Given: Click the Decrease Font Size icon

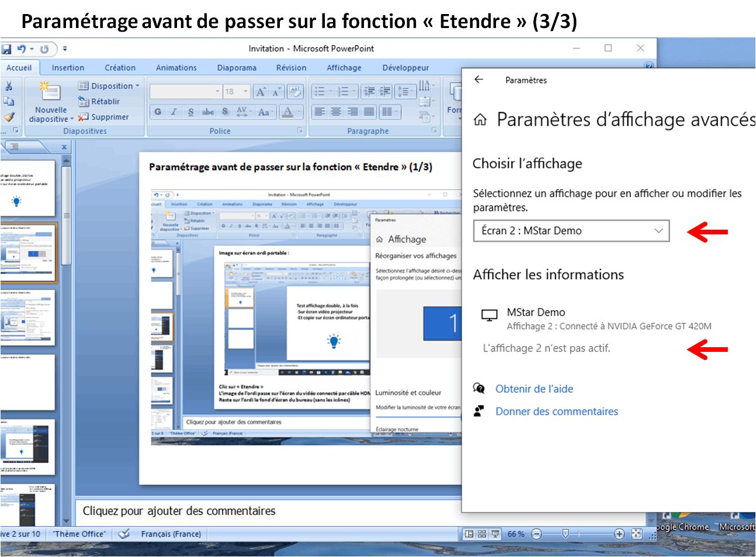Looking at the screenshot, I should (276, 92).
